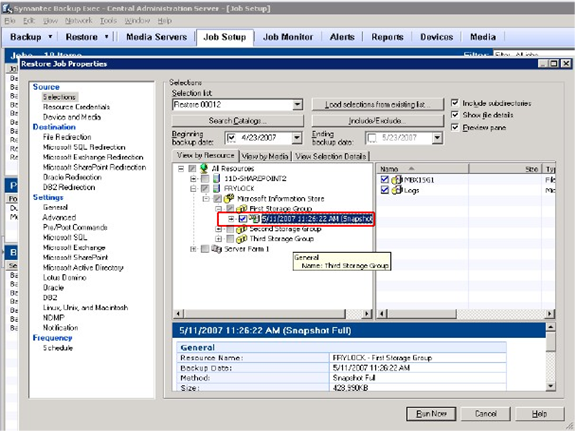Click the First Storage Group icon
The width and height of the screenshot is (577, 433).
241,209
